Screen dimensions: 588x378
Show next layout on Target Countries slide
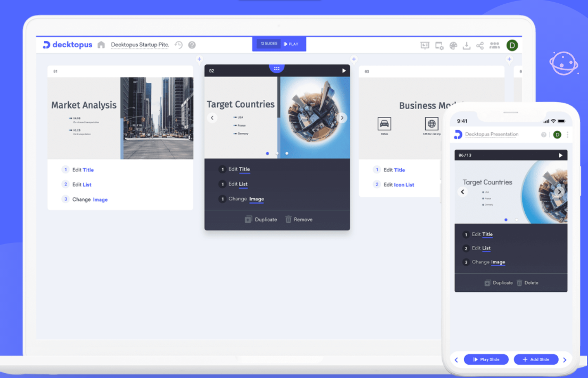[342, 117]
